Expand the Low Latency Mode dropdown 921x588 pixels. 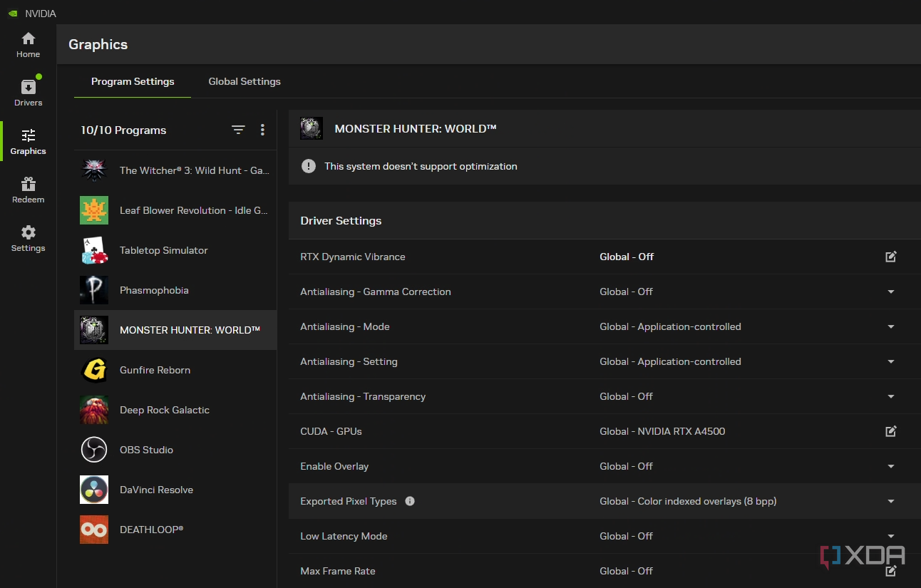tap(890, 536)
